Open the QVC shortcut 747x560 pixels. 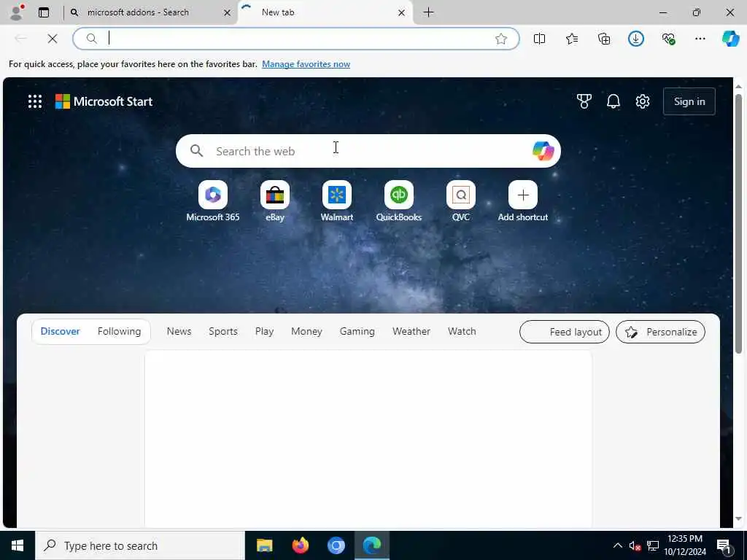click(x=461, y=201)
